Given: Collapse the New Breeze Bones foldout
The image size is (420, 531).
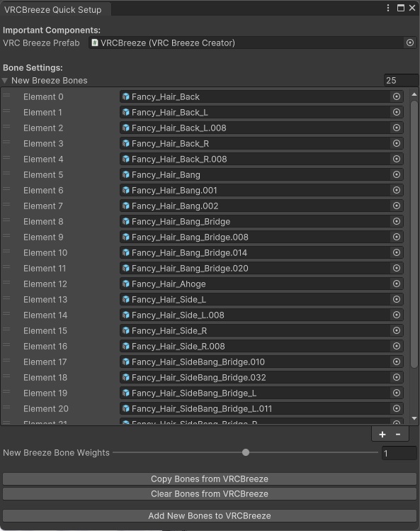Looking at the screenshot, I should (x=5, y=81).
